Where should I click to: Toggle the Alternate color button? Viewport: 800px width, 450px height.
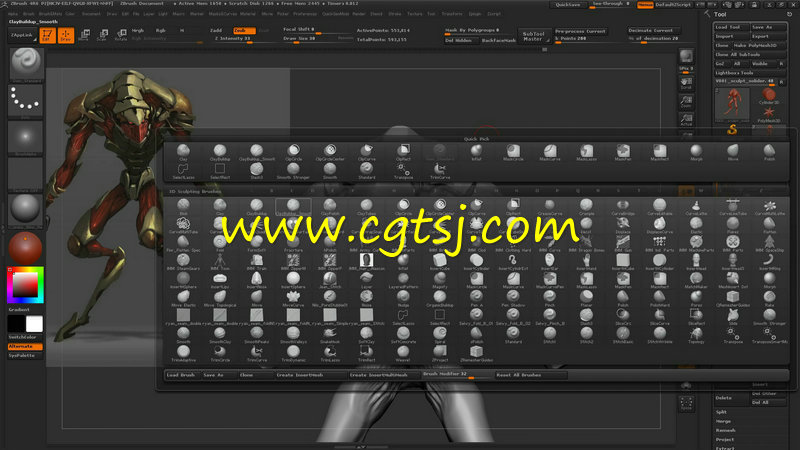click(x=25, y=346)
